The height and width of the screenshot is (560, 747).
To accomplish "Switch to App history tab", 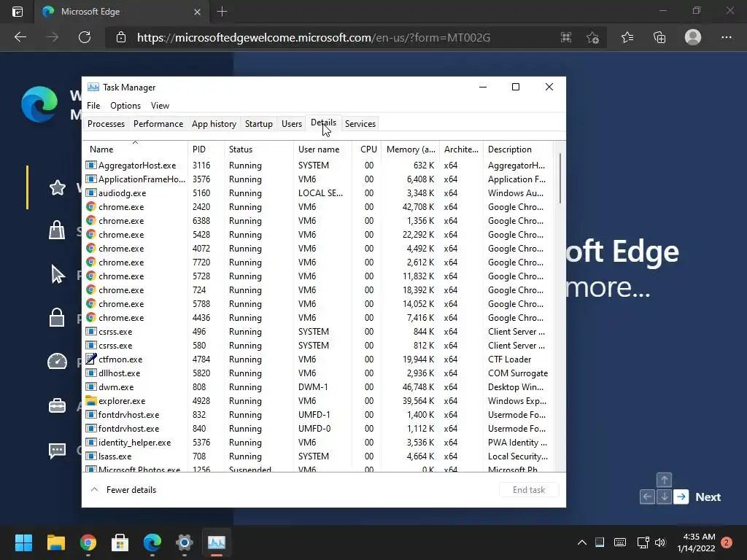I will tap(214, 124).
